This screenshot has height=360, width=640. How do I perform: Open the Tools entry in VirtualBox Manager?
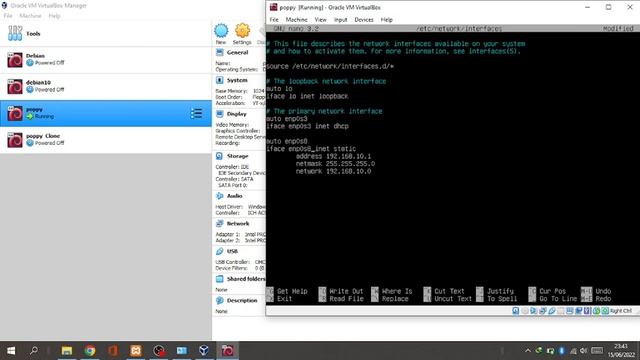point(105,33)
